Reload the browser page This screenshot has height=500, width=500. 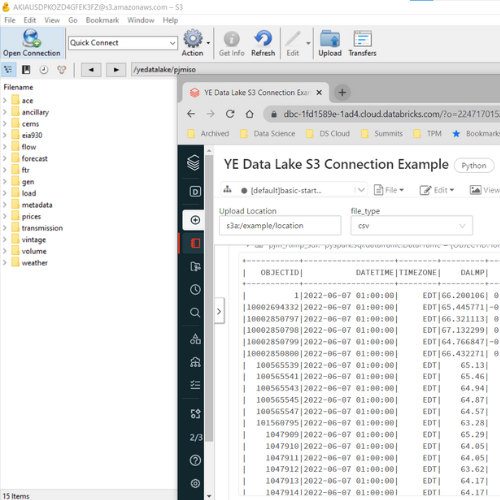[230, 114]
